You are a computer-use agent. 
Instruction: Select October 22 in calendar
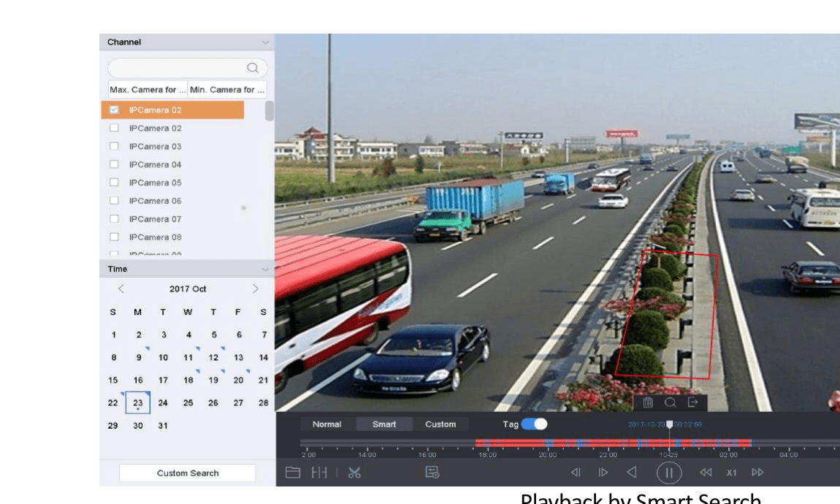(x=112, y=402)
